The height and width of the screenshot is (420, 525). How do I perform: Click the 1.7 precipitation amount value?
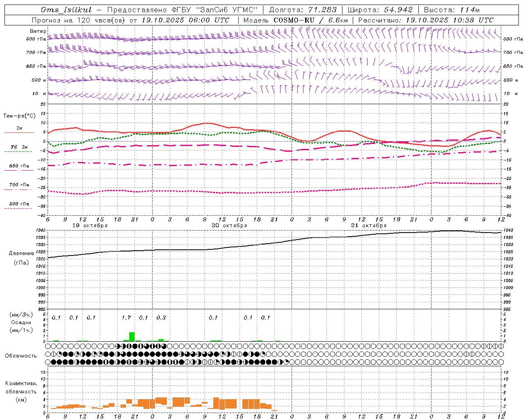(x=126, y=317)
